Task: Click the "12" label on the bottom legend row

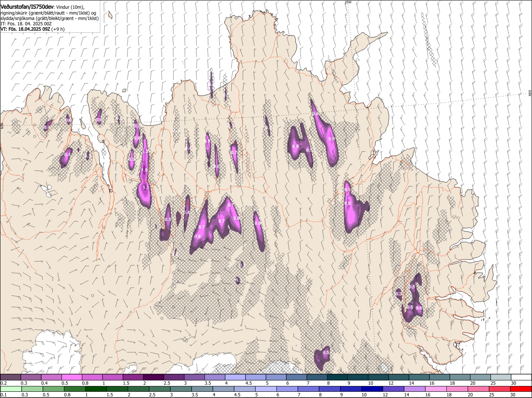Action: coord(385,395)
